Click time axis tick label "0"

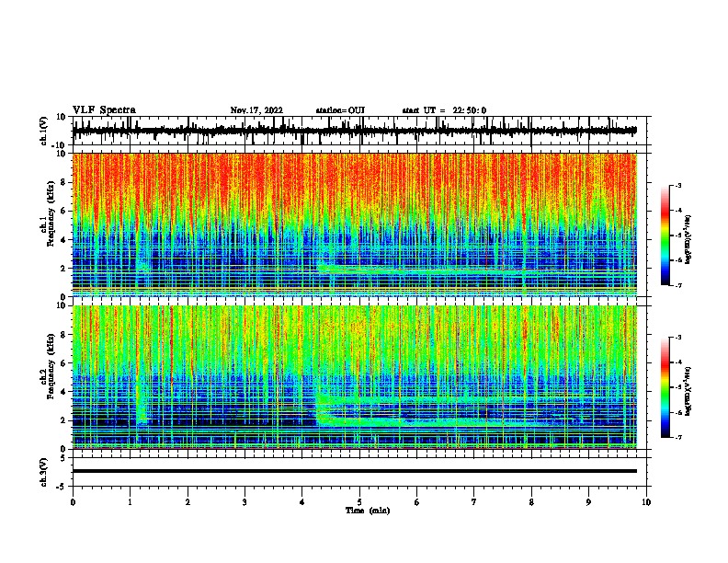click(x=73, y=502)
